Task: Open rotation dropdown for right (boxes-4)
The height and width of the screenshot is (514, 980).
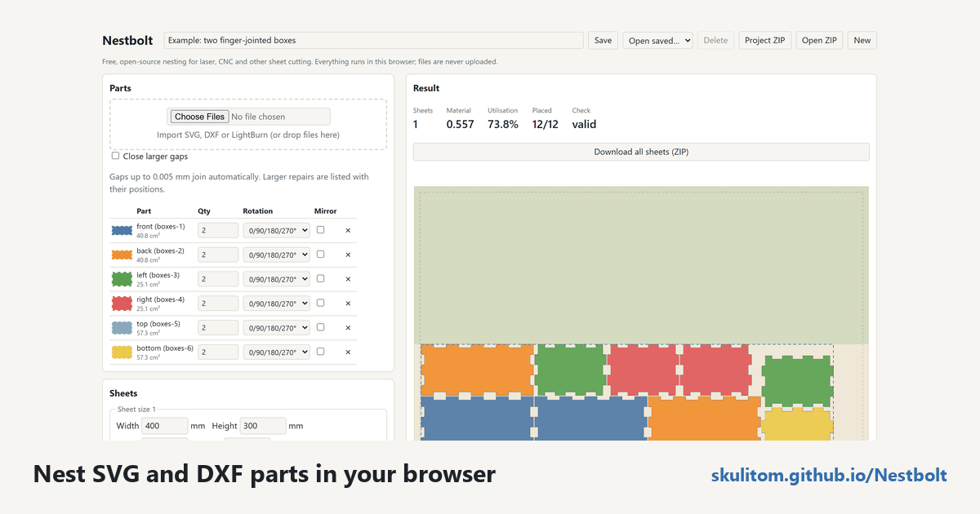Action: 277,304
